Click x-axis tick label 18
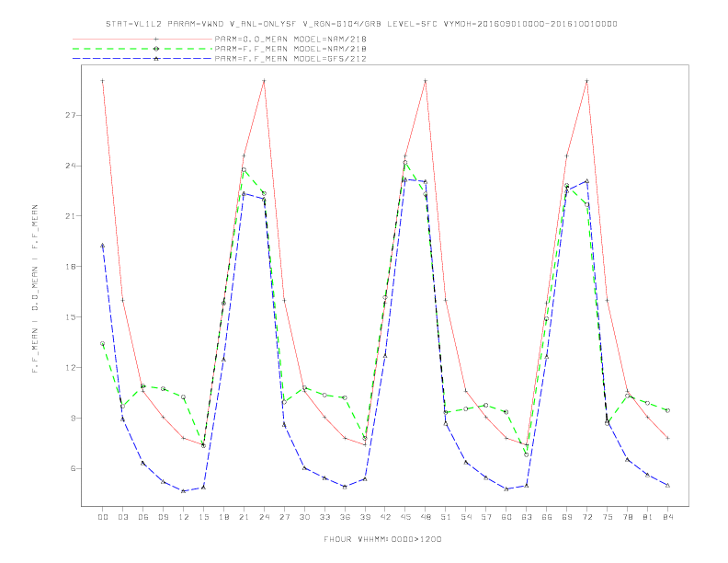This screenshot has width=728, height=563. click(223, 517)
